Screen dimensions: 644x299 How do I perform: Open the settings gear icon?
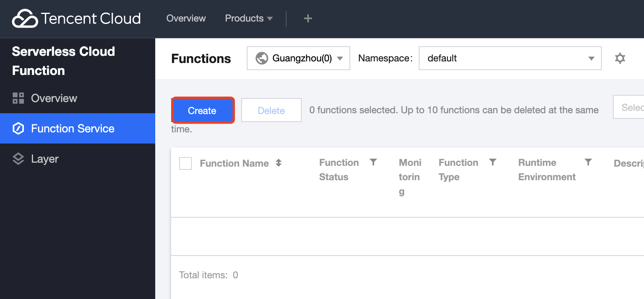pos(620,58)
